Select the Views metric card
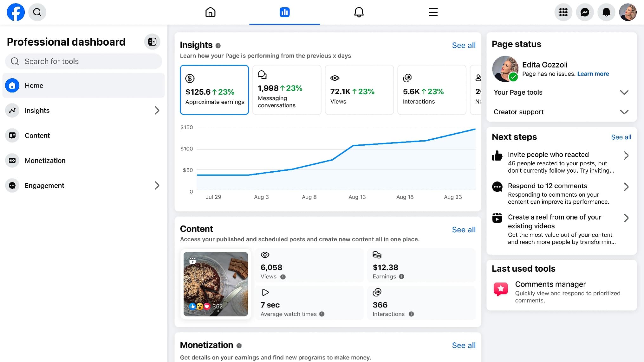The height and width of the screenshot is (362, 644). point(359,90)
